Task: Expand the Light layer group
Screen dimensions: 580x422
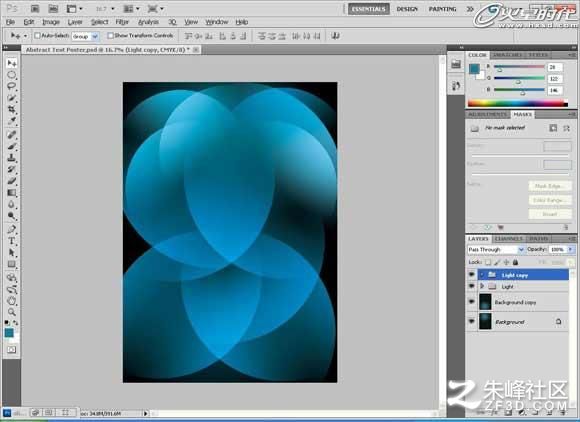Action: [x=482, y=286]
